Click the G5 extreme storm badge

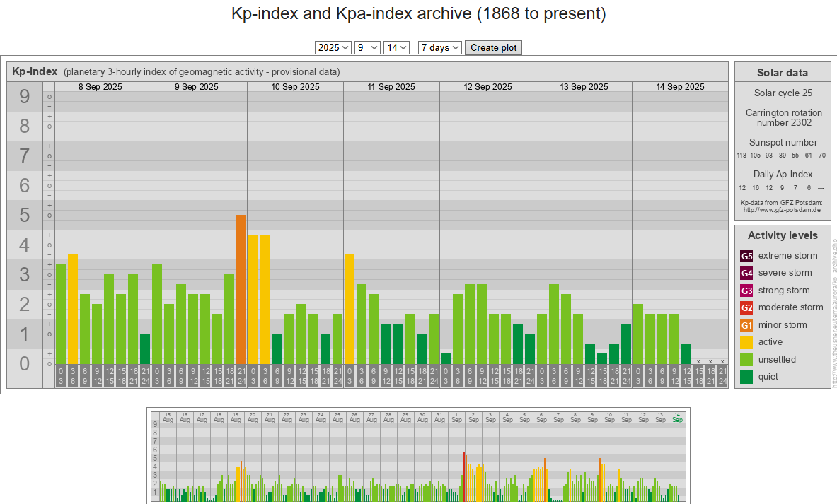pos(746,256)
